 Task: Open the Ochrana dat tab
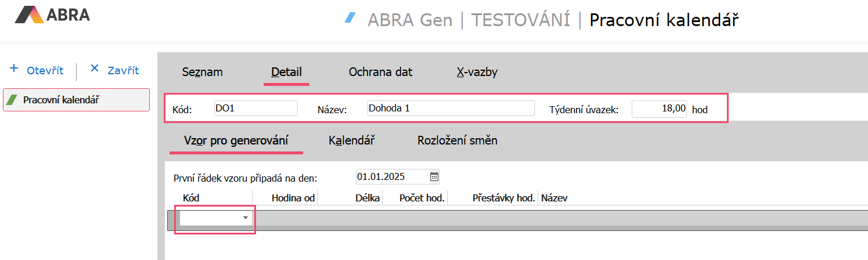point(380,72)
